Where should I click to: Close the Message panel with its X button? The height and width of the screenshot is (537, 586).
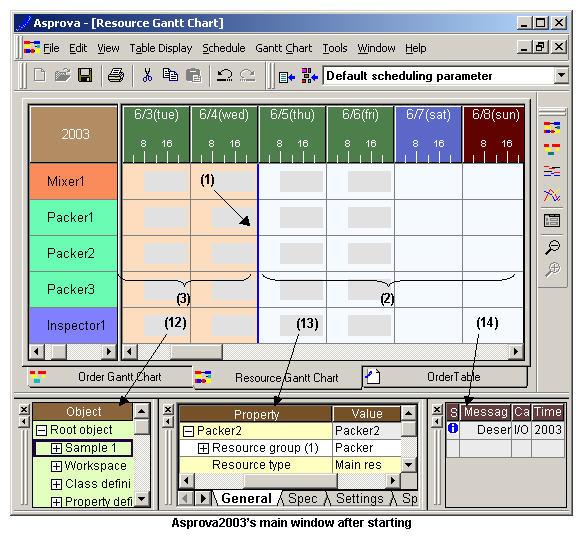pos(437,410)
